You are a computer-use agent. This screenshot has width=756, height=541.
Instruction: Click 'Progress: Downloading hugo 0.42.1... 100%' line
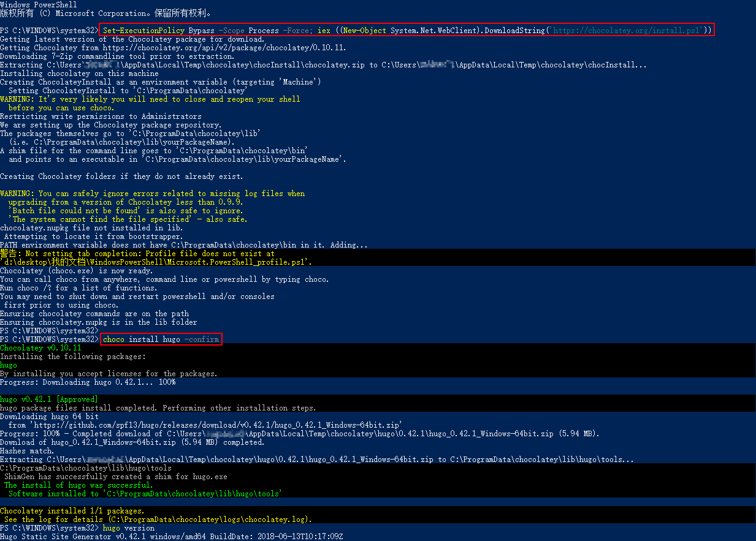(x=88, y=382)
